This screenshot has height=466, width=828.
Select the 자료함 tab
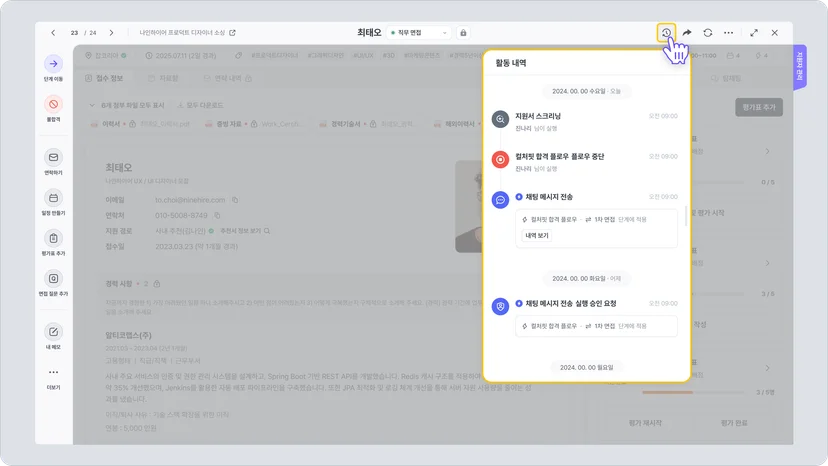coord(163,78)
